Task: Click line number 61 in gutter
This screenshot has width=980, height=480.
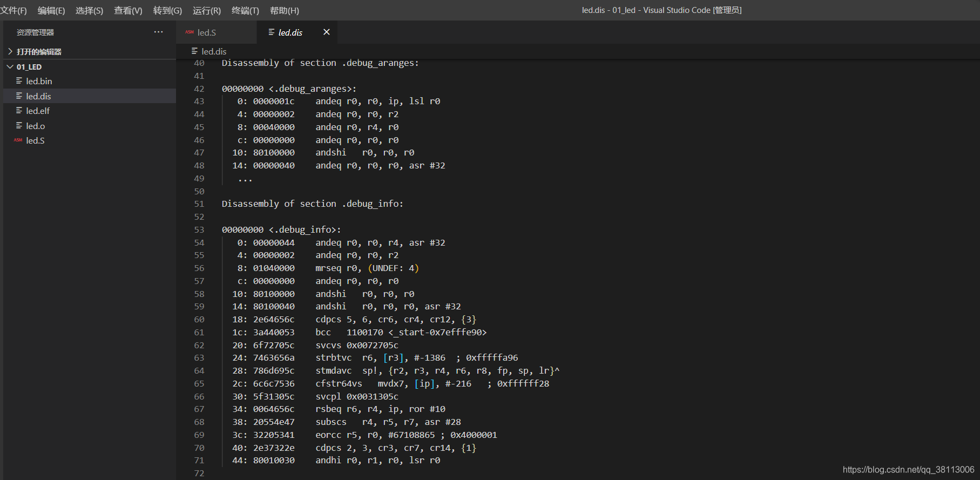Action: [x=199, y=333]
